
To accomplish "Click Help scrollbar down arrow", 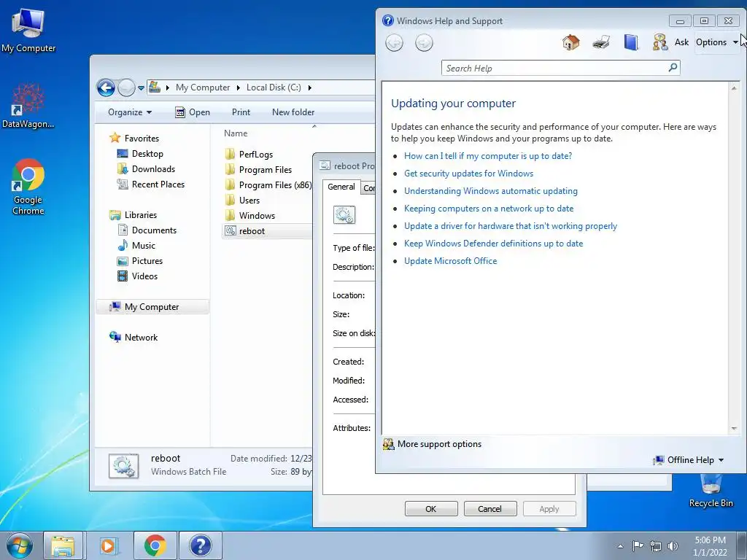I will click(734, 429).
